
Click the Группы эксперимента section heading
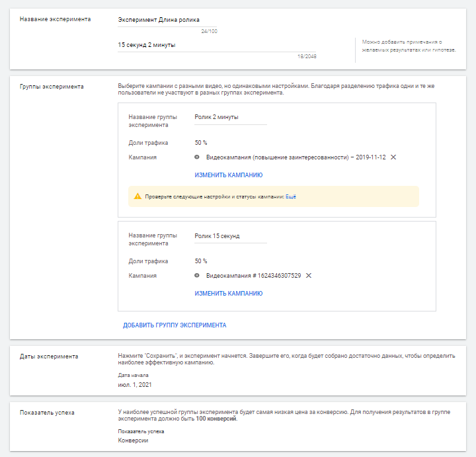click(x=52, y=87)
